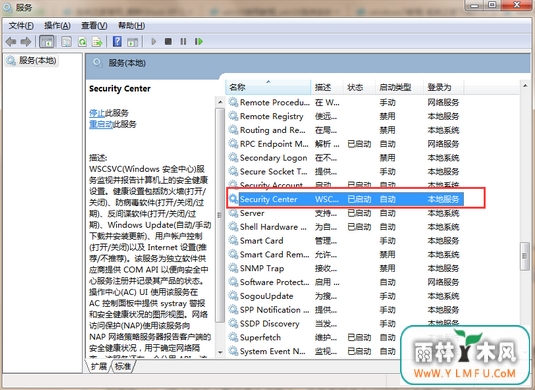Select the RPC Endpoint M... service row
This screenshot has height=390, width=535.
pos(345,144)
